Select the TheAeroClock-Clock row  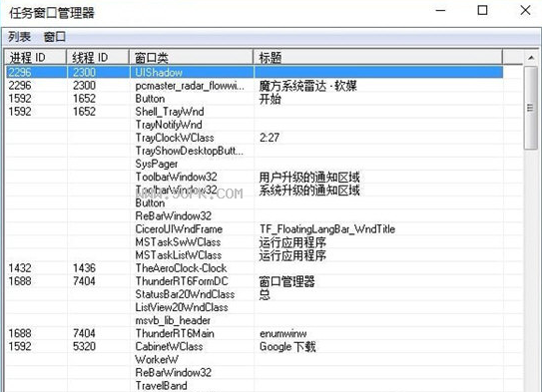[x=255, y=268]
